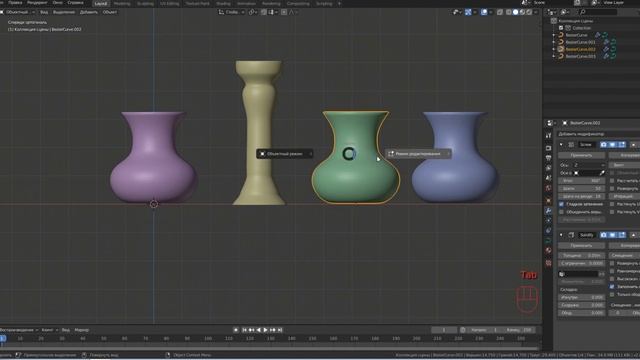
Task: Open the 'Воспроизведение' timeline menu
Action: (19, 330)
